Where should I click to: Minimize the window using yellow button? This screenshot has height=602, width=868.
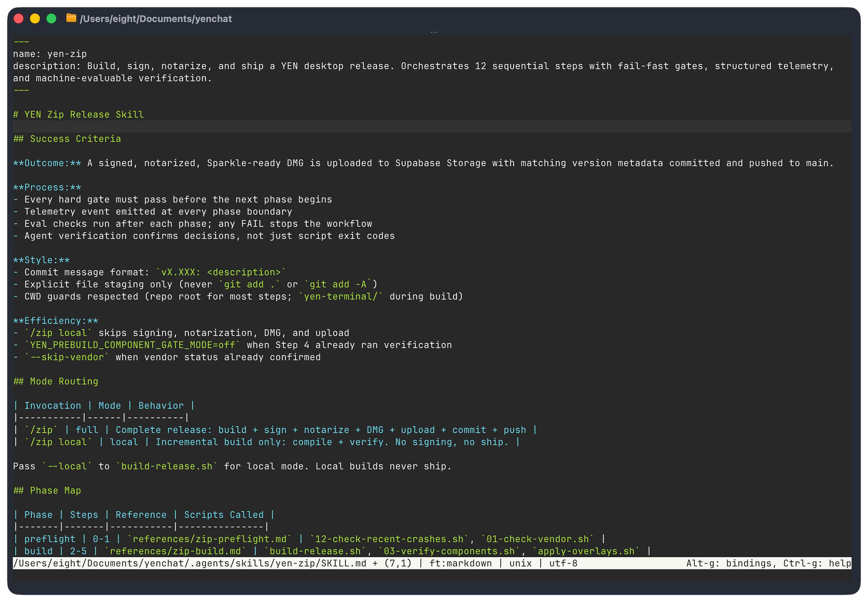click(35, 18)
